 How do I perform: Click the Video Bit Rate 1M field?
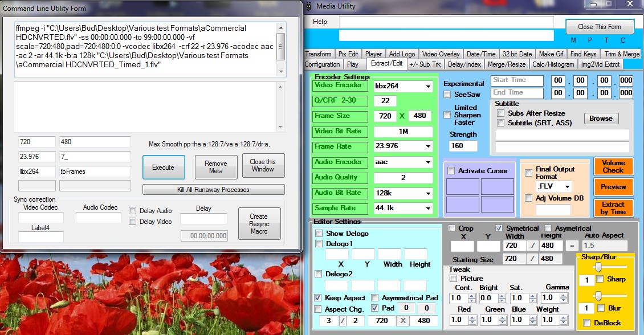(403, 132)
